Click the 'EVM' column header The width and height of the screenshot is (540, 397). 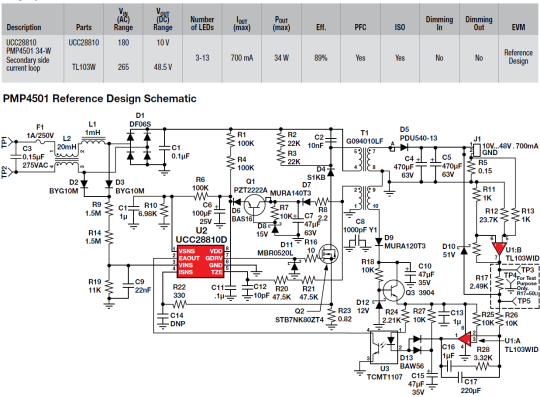(x=518, y=27)
